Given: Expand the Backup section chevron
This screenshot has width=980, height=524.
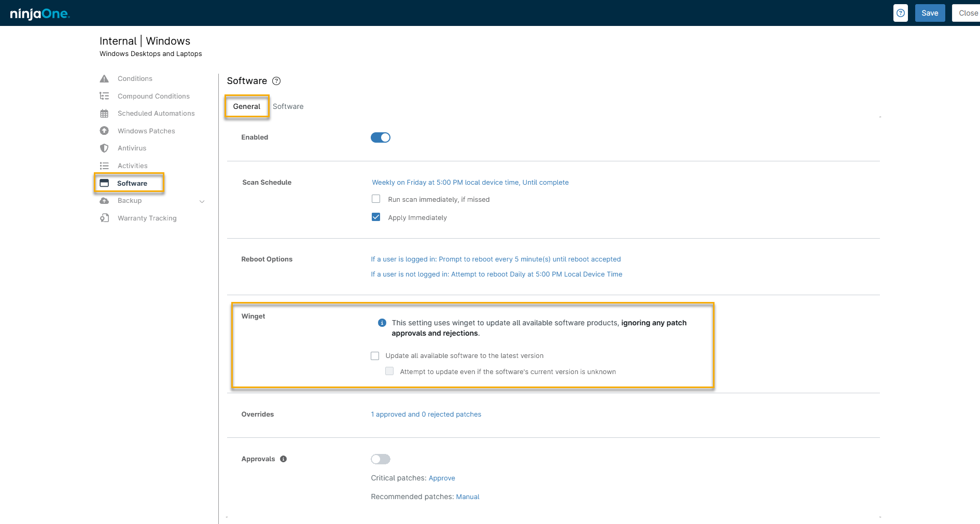Looking at the screenshot, I should tap(202, 201).
